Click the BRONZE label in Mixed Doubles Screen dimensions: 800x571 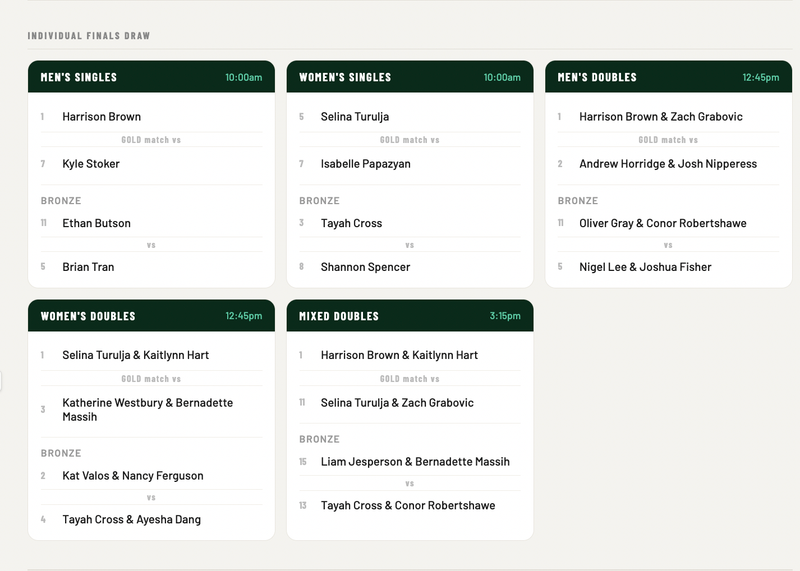point(319,439)
